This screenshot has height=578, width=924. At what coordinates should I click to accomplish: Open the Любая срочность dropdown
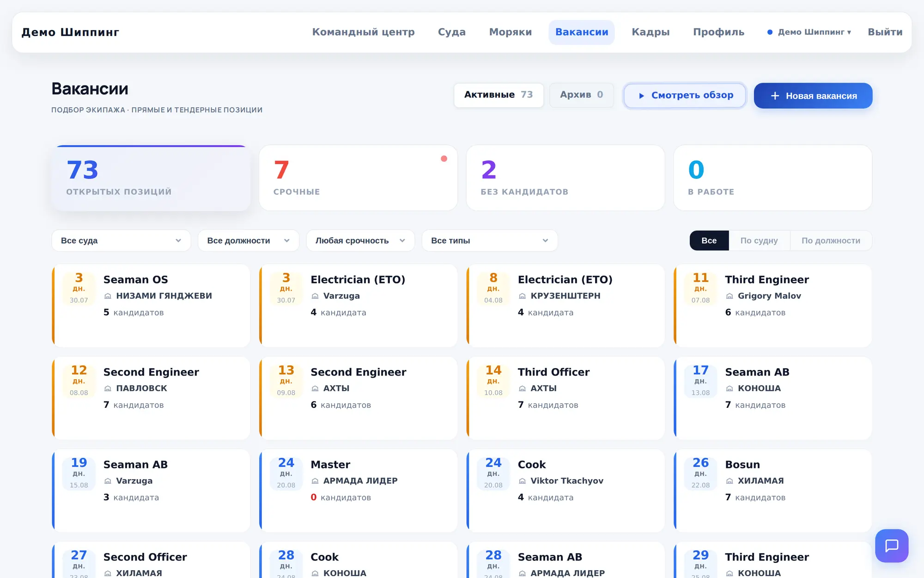[360, 240]
